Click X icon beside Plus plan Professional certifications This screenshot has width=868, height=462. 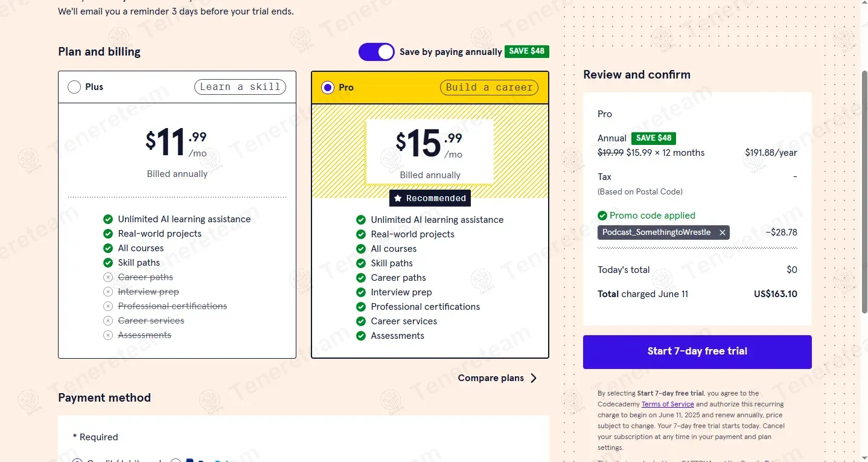click(x=108, y=306)
